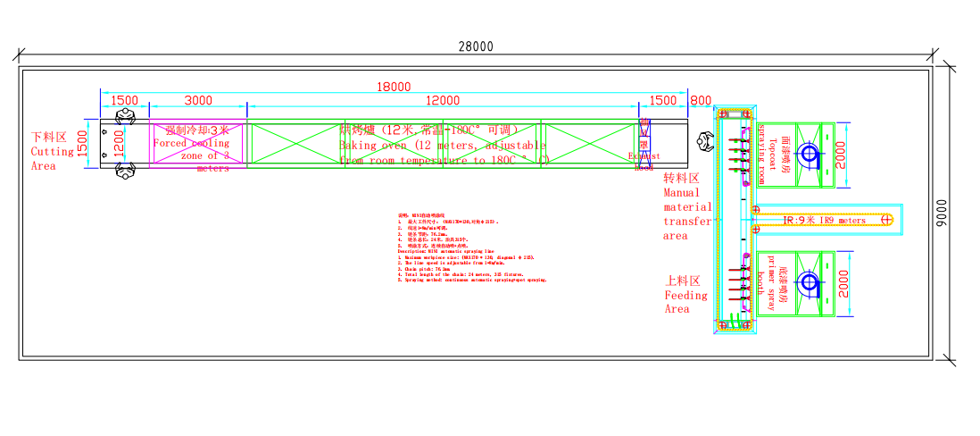Click the 'primer spray booth' vertical label

click(767, 284)
